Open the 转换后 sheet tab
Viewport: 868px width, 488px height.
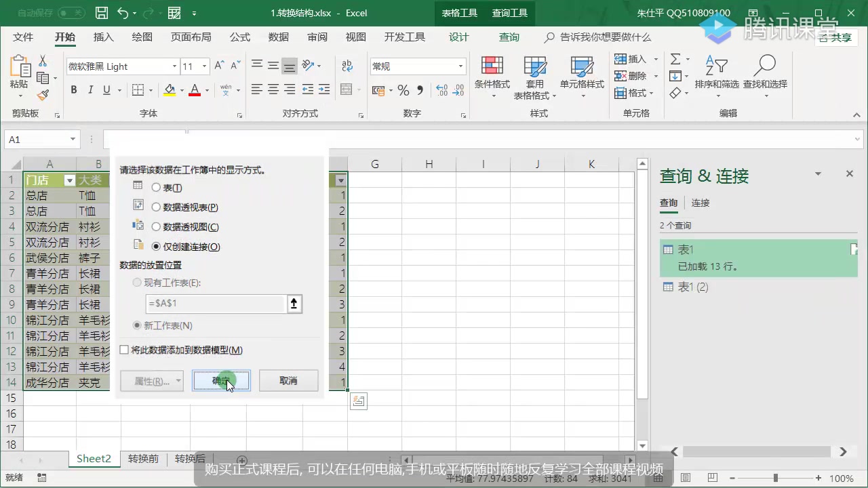coord(190,459)
